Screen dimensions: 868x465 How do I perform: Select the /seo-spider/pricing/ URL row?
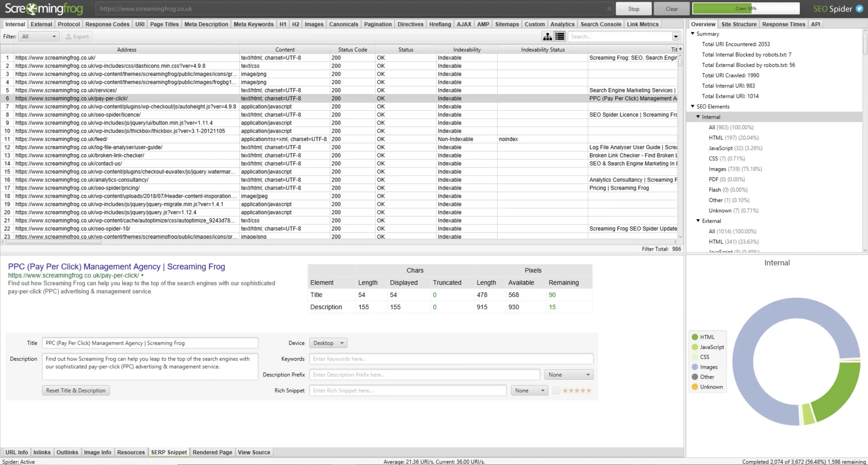click(x=339, y=188)
